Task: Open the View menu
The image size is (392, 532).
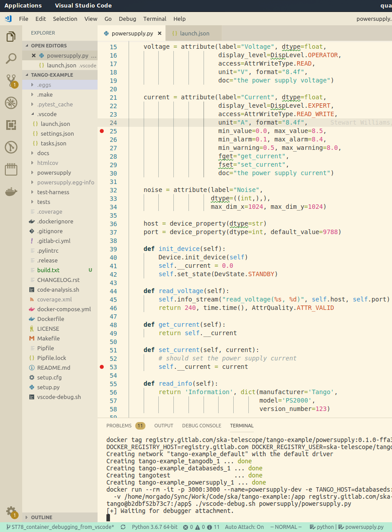Action: [91, 19]
